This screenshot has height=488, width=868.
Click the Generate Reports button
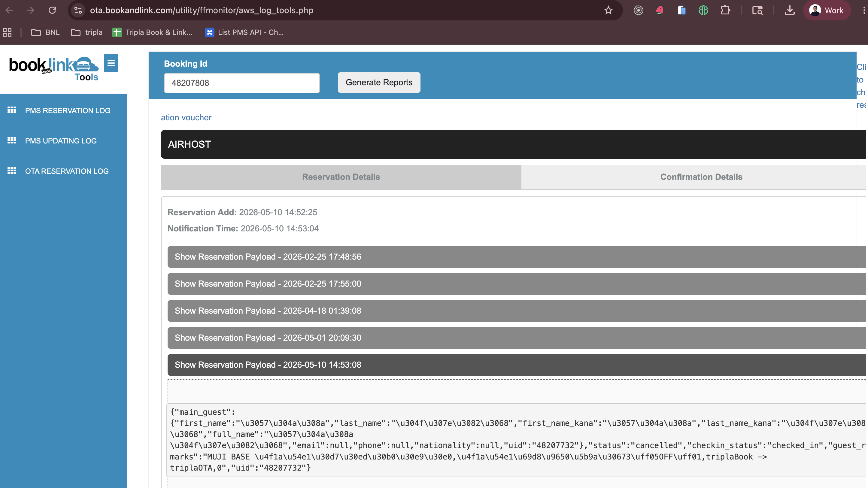pyautogui.click(x=379, y=83)
